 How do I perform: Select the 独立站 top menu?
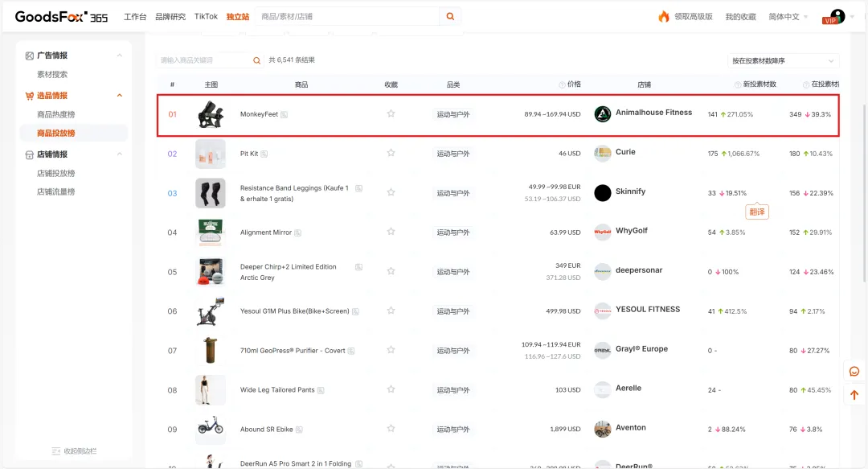click(238, 17)
